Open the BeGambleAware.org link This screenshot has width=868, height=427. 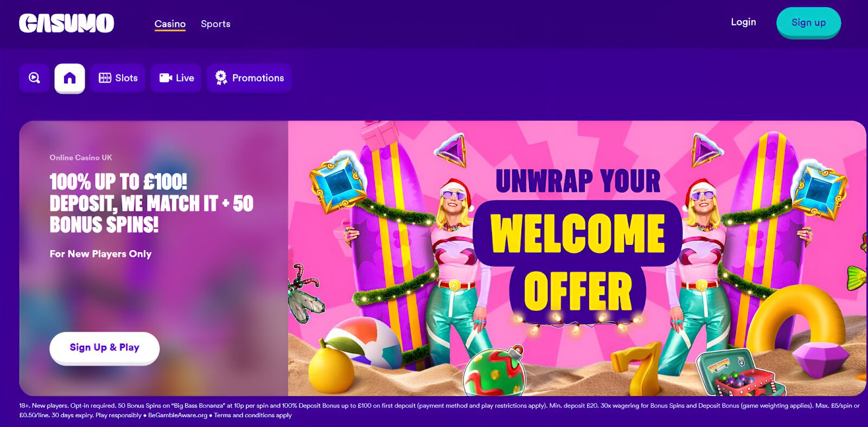click(x=177, y=415)
